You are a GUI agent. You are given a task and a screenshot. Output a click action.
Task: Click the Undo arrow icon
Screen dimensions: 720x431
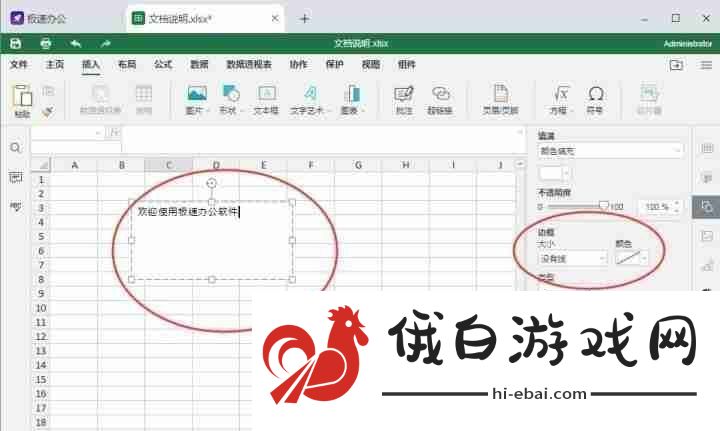pos(76,44)
